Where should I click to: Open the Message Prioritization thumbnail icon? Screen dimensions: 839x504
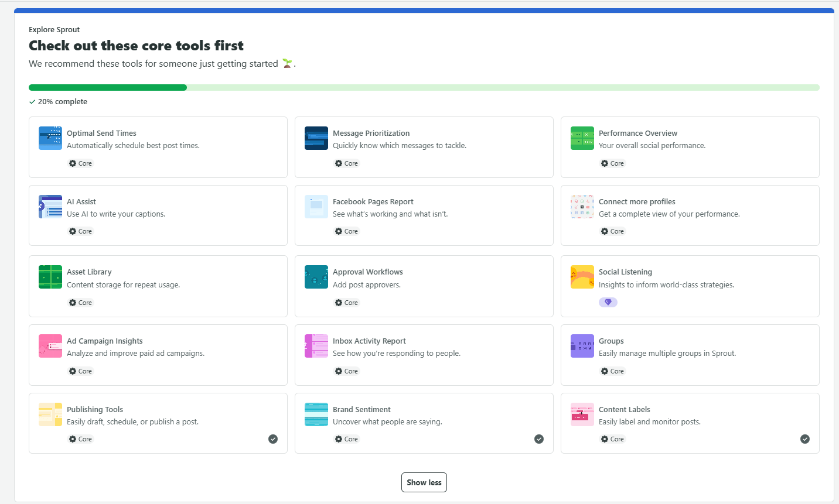[x=316, y=138]
